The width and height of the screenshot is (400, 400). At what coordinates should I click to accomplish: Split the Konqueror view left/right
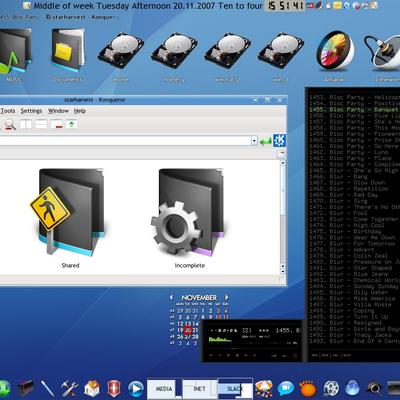(x=26, y=125)
